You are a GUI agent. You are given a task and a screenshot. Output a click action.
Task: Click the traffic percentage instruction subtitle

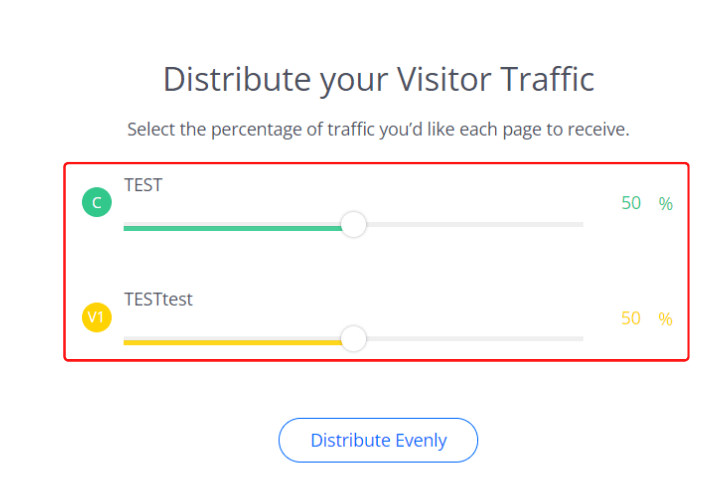(378, 130)
